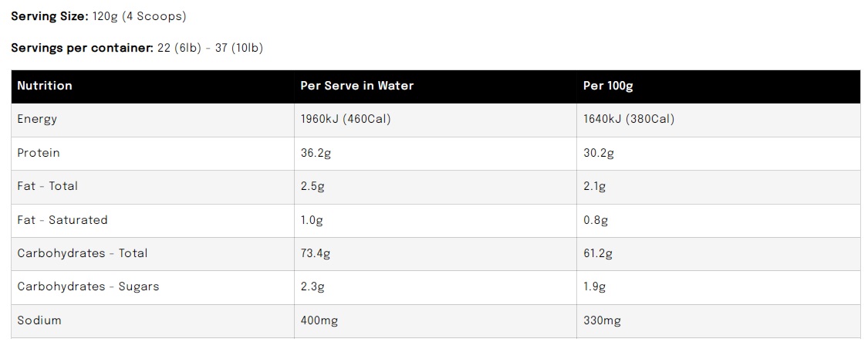The height and width of the screenshot is (349, 868).
Task: Select the Protein row label
Action: [x=39, y=153]
